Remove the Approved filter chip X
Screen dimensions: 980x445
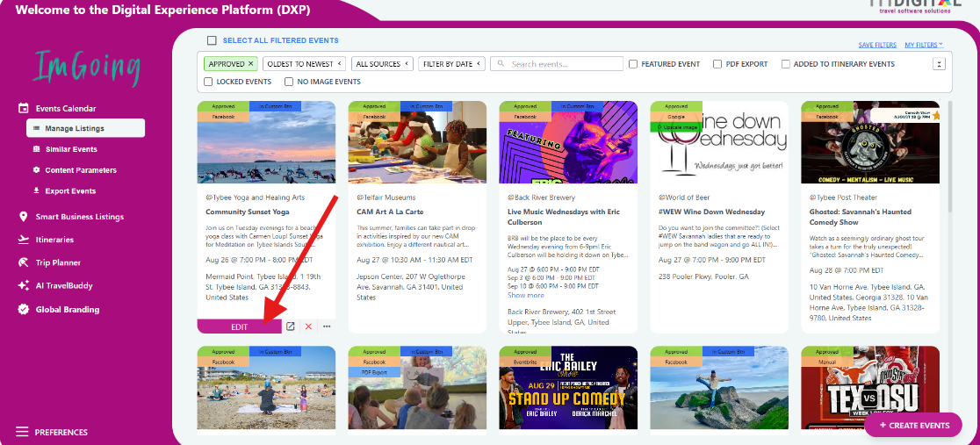tap(250, 64)
